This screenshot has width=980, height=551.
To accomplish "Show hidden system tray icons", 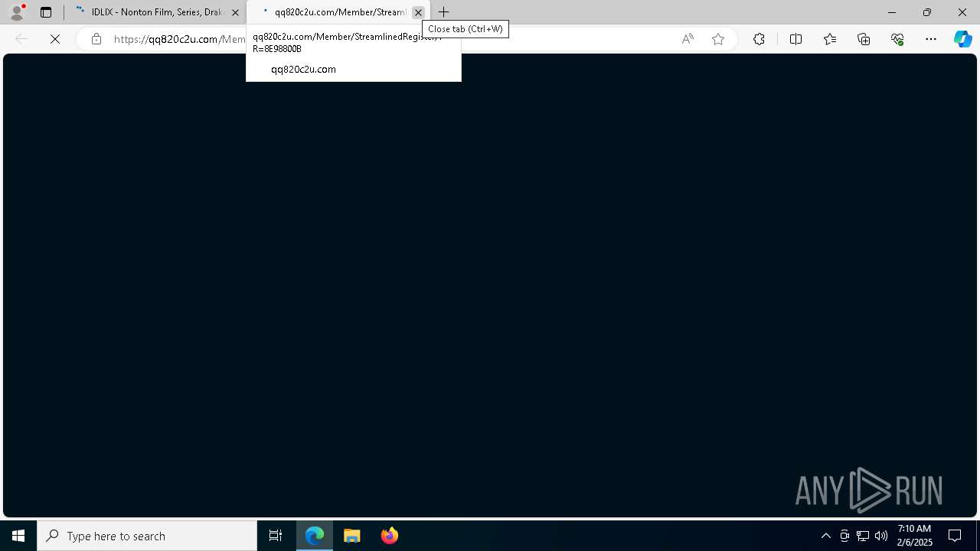I will coord(825,536).
